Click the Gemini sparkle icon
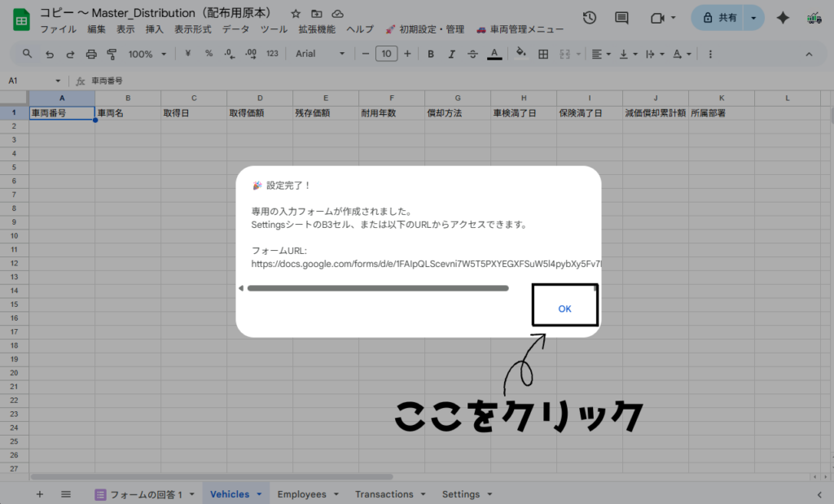Image resolution: width=834 pixels, height=504 pixels. pos(783,18)
